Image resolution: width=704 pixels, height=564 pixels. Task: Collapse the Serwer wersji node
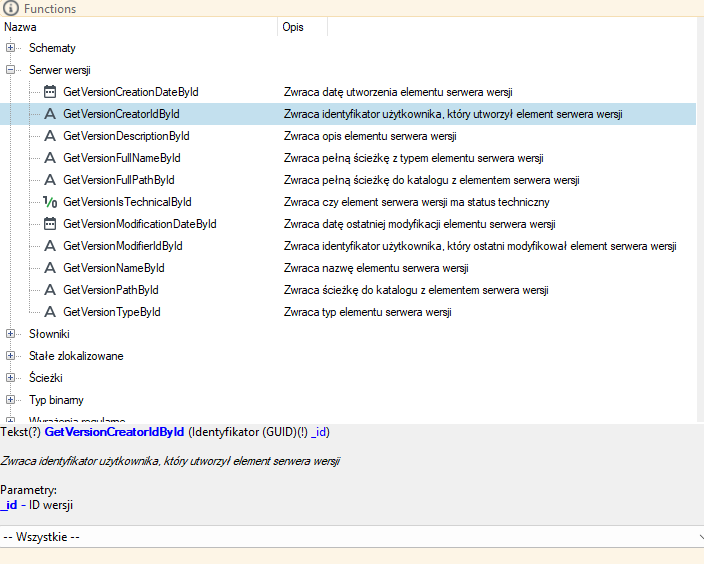pyautogui.click(x=10, y=70)
